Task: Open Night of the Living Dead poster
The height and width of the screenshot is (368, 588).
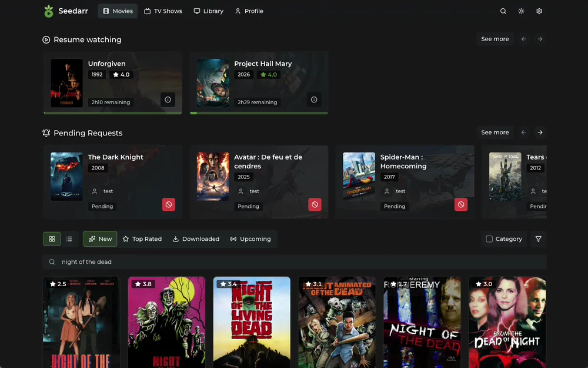Action: pyautogui.click(x=252, y=322)
